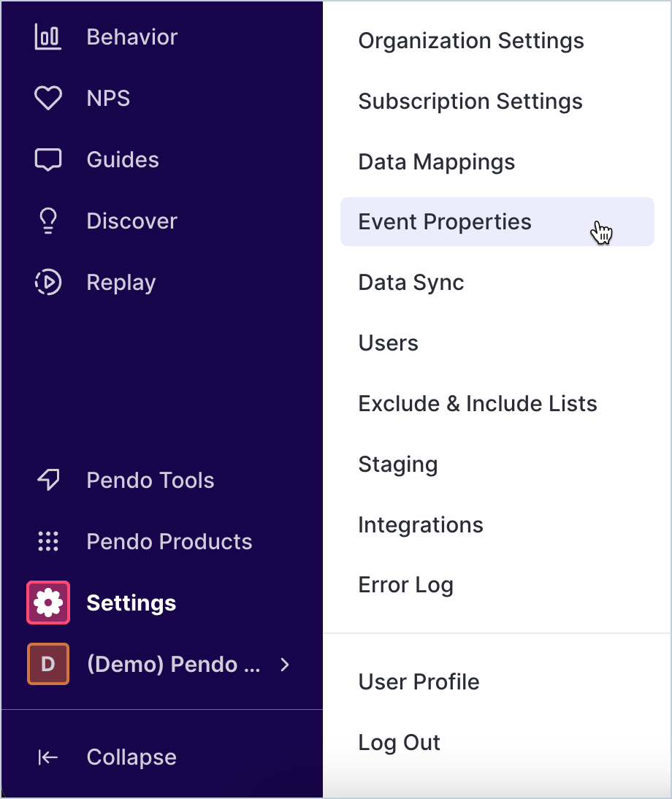
Task: Open the Data Sync settings page
Action: (411, 283)
